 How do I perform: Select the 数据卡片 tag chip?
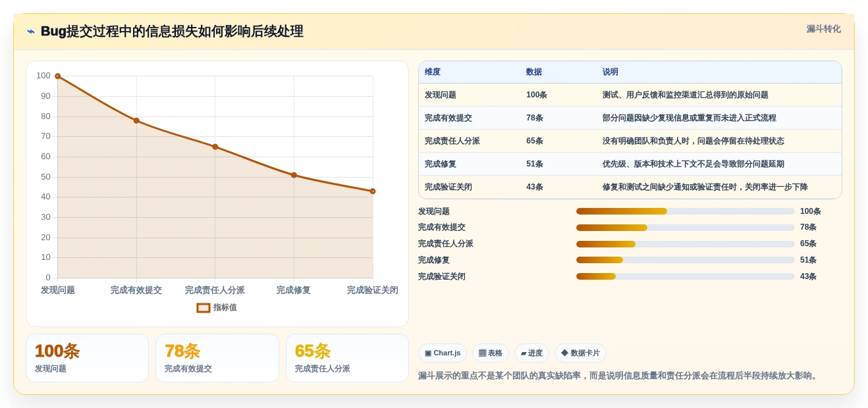[x=580, y=353]
